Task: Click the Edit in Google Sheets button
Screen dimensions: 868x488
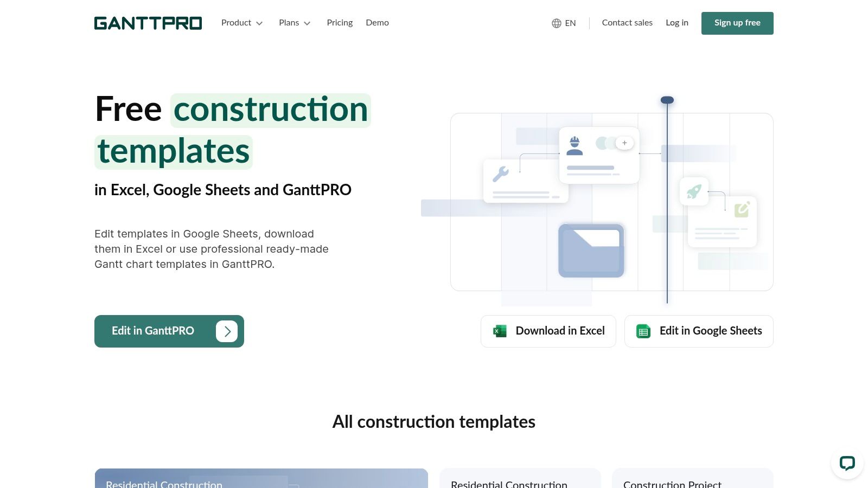Action: (699, 331)
